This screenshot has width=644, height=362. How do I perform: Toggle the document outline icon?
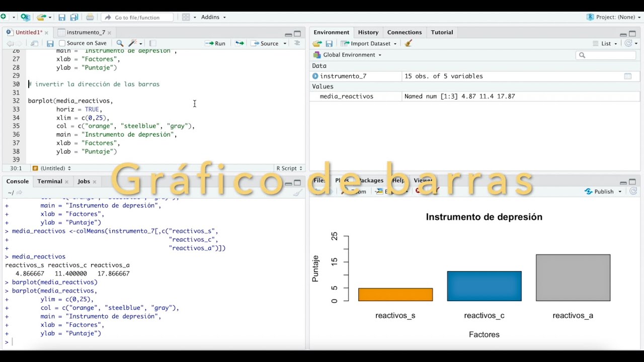pos(297,43)
